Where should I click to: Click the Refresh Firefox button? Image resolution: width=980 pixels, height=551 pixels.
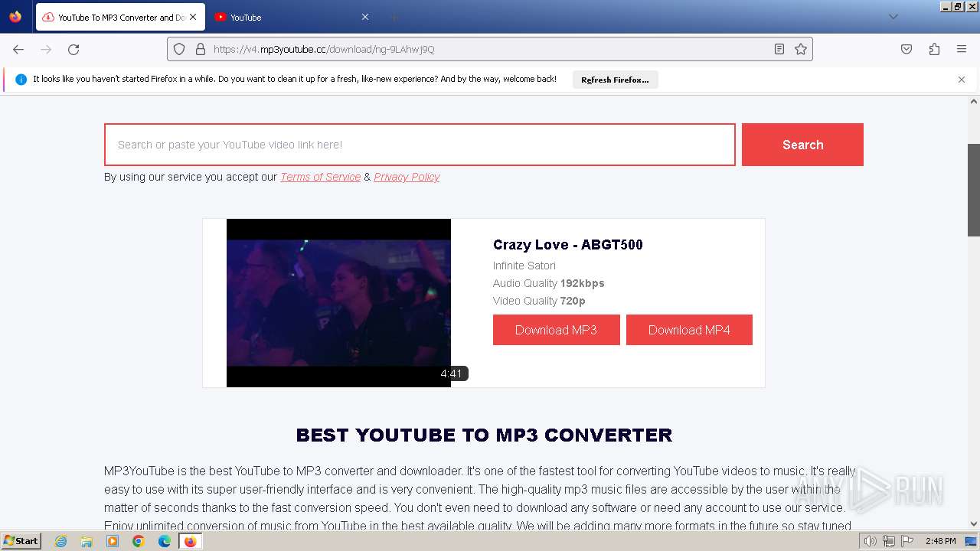(x=615, y=80)
